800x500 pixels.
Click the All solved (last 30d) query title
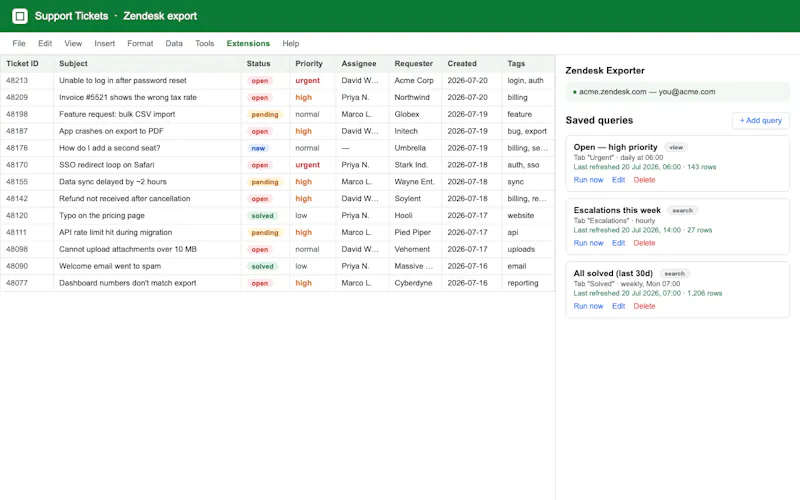[613, 273]
